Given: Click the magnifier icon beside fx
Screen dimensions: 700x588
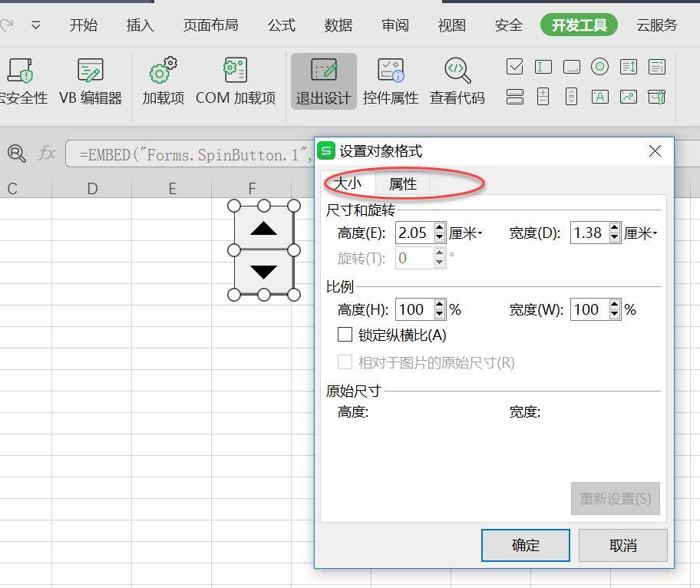Looking at the screenshot, I should 17,153.
